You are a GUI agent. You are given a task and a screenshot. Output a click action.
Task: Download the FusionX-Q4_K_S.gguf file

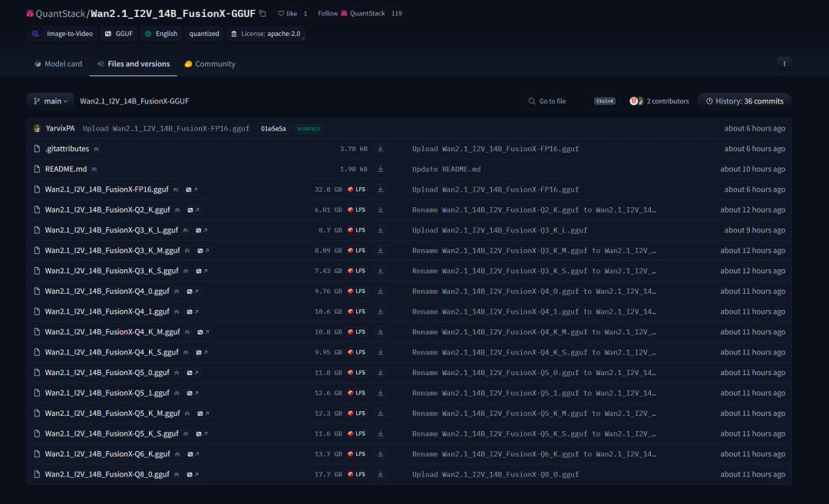(x=380, y=352)
